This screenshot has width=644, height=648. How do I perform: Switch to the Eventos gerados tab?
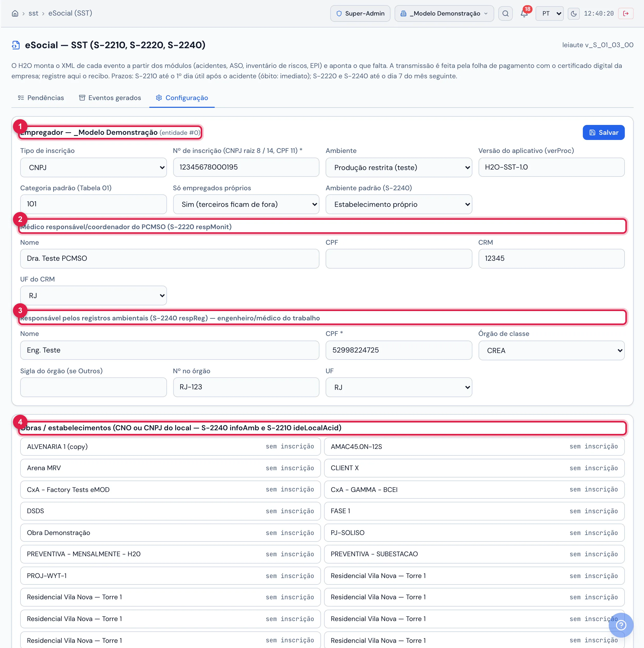pyautogui.click(x=110, y=98)
